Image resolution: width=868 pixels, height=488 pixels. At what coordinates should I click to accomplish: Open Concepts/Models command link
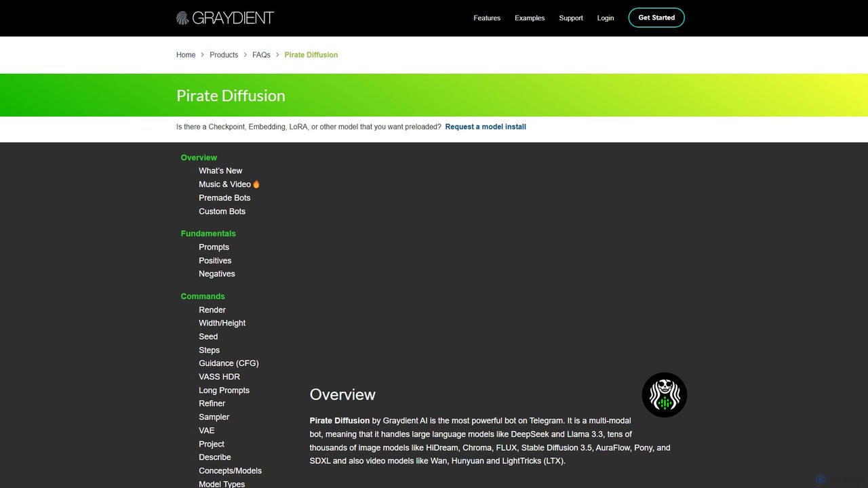(x=230, y=471)
